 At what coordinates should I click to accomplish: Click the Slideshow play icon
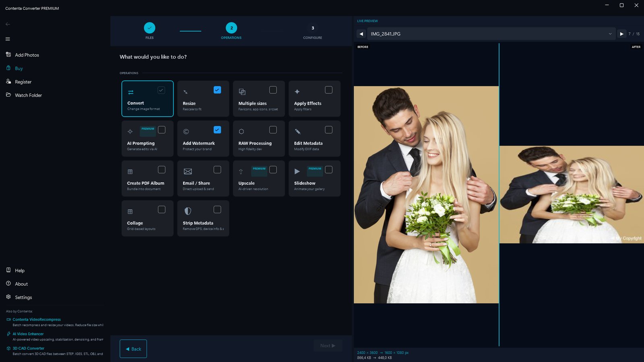[297, 171]
